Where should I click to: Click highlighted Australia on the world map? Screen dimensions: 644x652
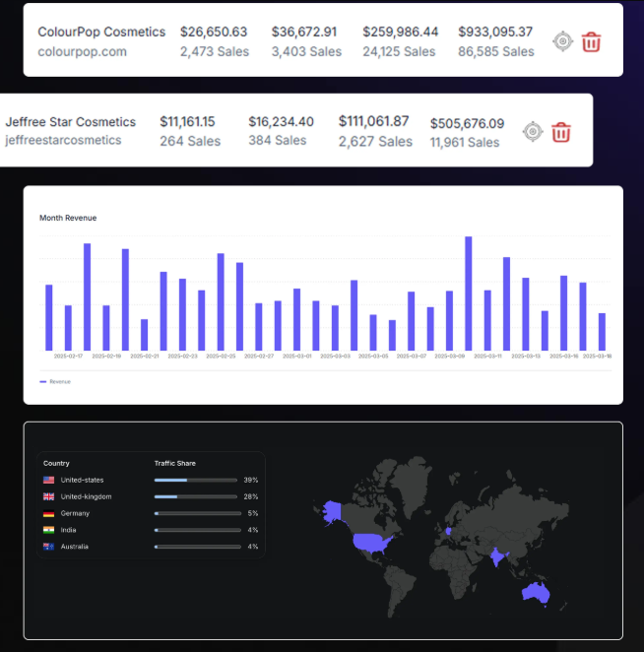536,592
